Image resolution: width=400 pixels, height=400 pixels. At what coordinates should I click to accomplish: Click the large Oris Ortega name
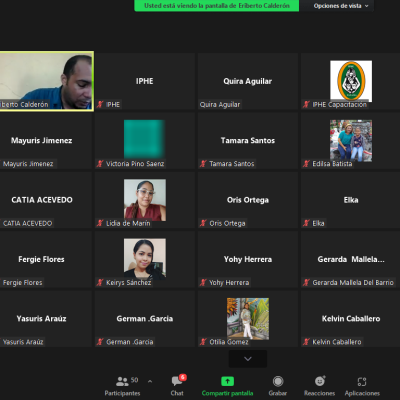[x=248, y=200]
